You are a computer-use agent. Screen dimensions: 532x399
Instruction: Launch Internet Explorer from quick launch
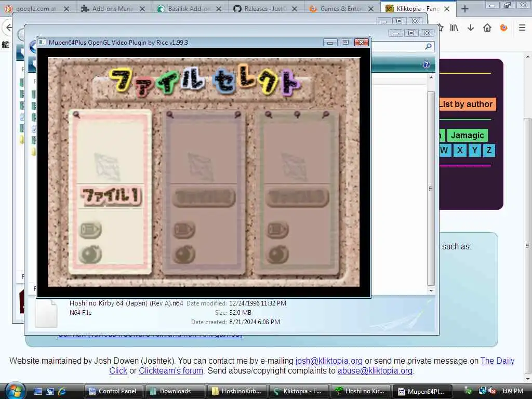(62, 391)
